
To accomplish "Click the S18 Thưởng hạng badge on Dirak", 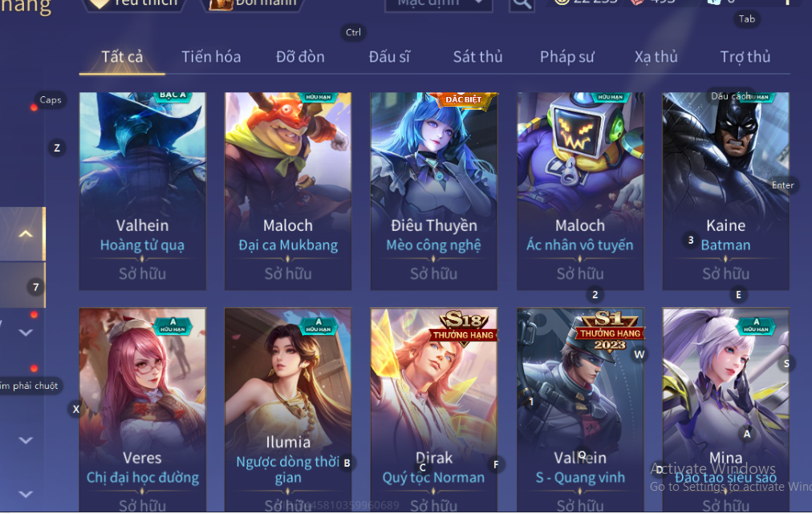I will [x=463, y=326].
